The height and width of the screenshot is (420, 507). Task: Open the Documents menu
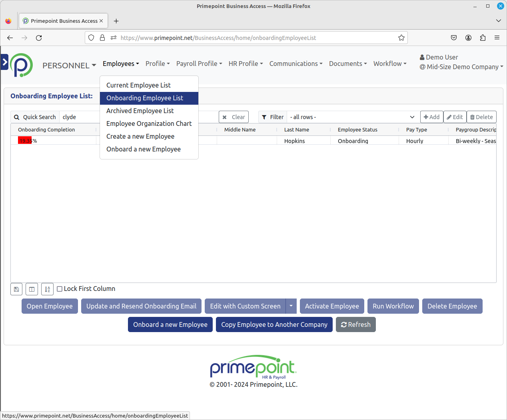[348, 64]
